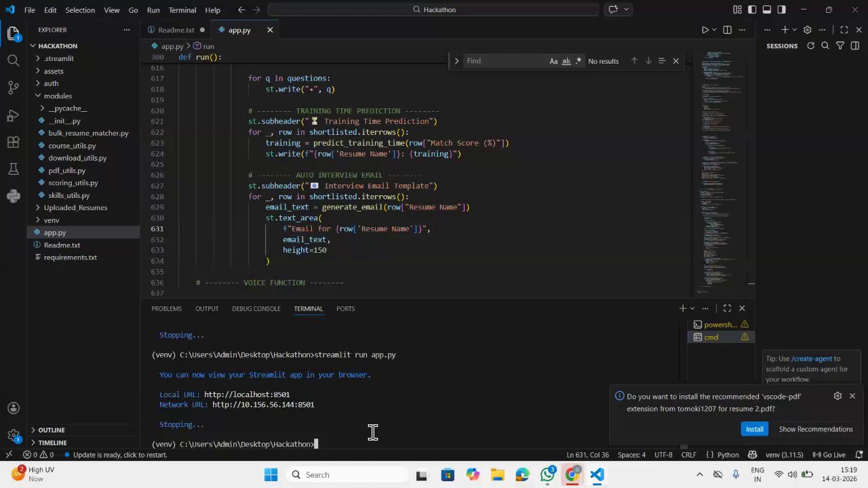
Task: Open the Testing flask view
Action: point(13,169)
